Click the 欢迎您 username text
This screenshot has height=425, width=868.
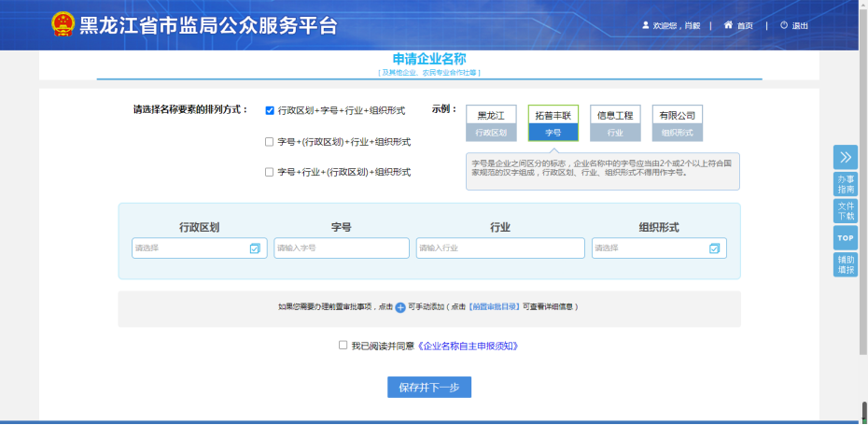(677, 25)
